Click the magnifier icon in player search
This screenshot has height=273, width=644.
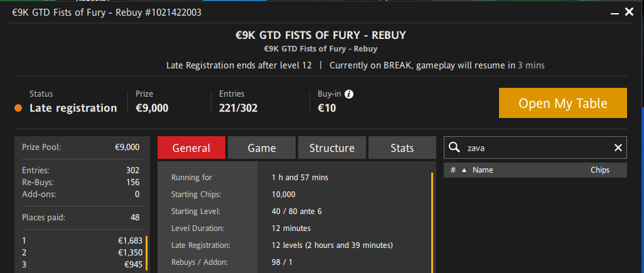[x=454, y=147]
